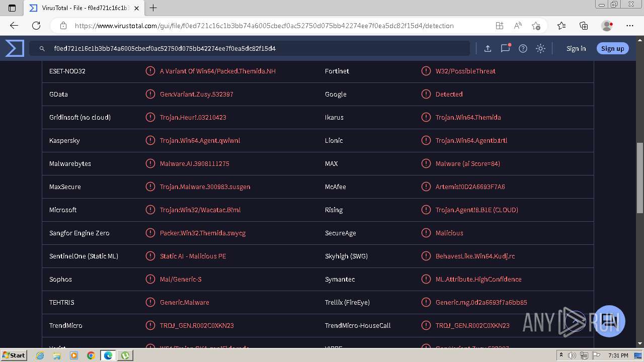This screenshot has height=362, width=644.
Task: Select 'Mal/Generic-S' Sophos result
Action: [x=181, y=279]
